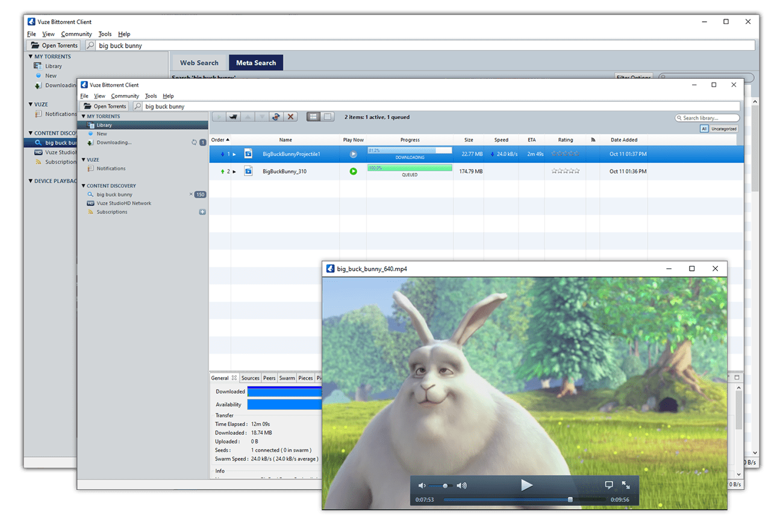
Task: Switch library to the detailed list view
Action: pos(313,117)
